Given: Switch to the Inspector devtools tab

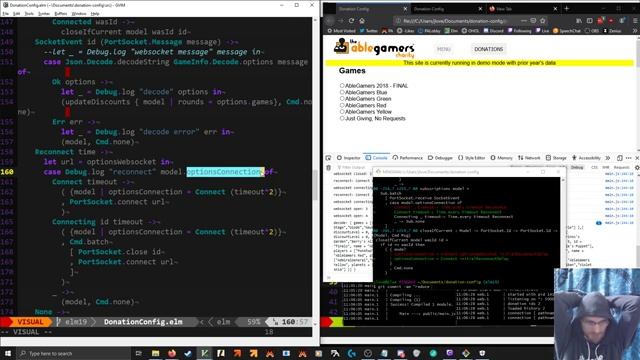Looking at the screenshot, I should pos(349,158).
